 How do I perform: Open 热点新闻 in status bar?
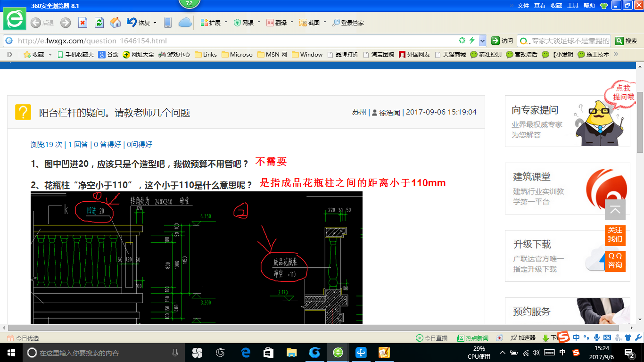pyautogui.click(x=473, y=338)
